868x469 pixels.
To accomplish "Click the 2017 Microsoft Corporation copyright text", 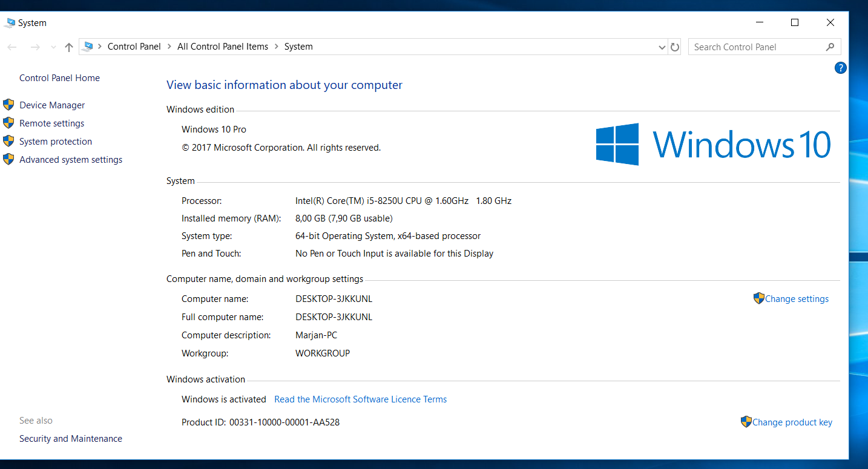I will [281, 148].
